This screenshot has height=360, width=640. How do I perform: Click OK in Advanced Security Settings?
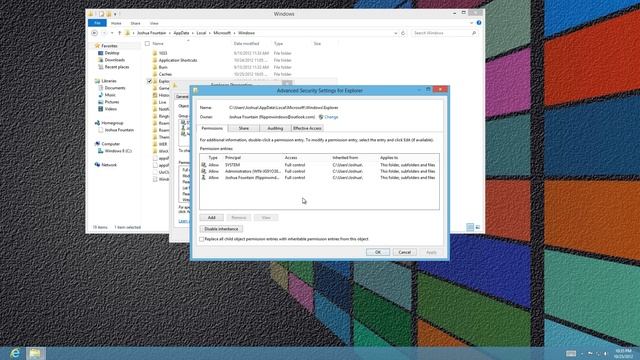[378, 252]
